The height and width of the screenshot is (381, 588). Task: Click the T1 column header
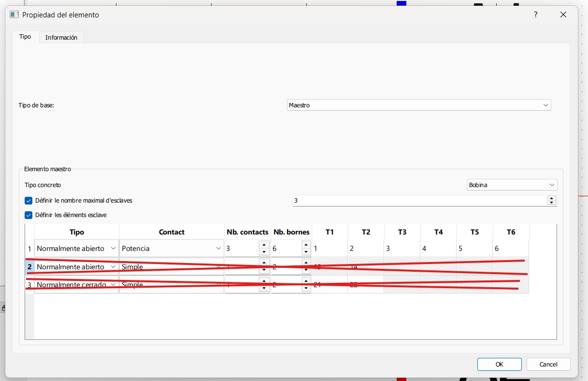(x=330, y=232)
